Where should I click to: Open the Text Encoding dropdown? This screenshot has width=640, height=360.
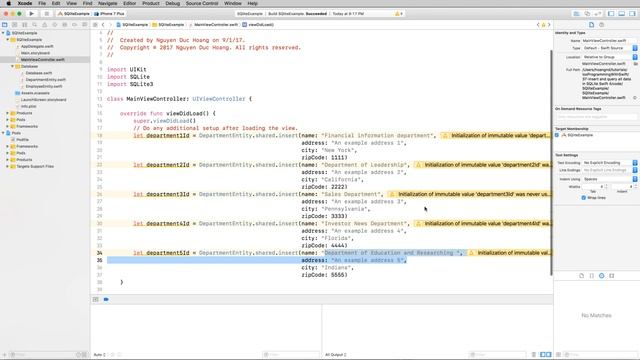[x=610, y=163]
